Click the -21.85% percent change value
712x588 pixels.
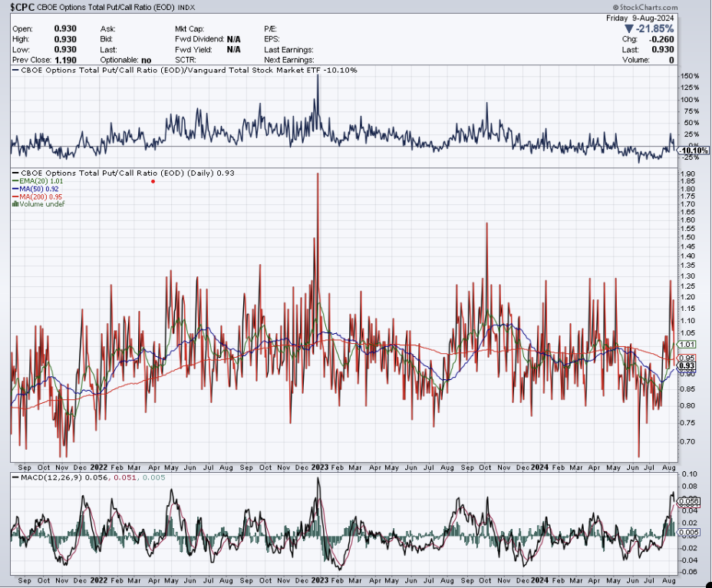(654, 28)
